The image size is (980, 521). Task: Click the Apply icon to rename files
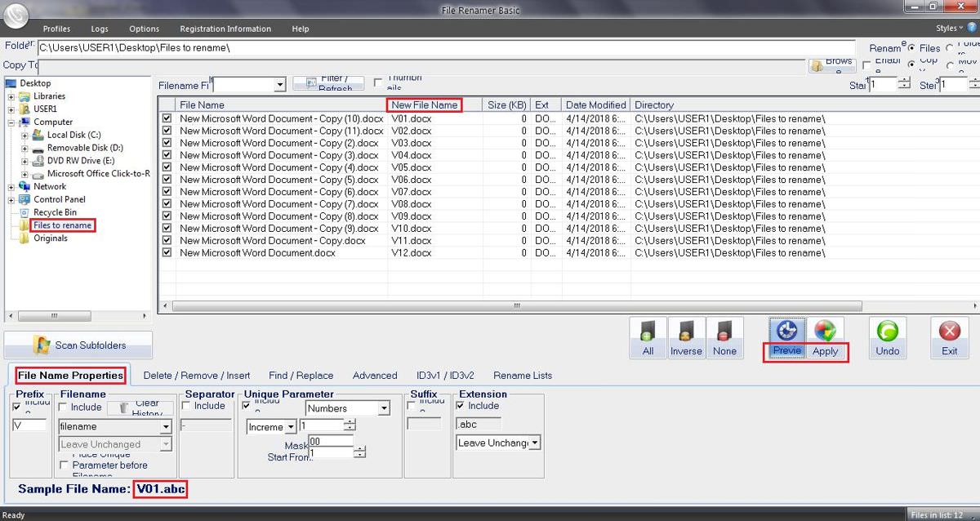click(x=825, y=336)
